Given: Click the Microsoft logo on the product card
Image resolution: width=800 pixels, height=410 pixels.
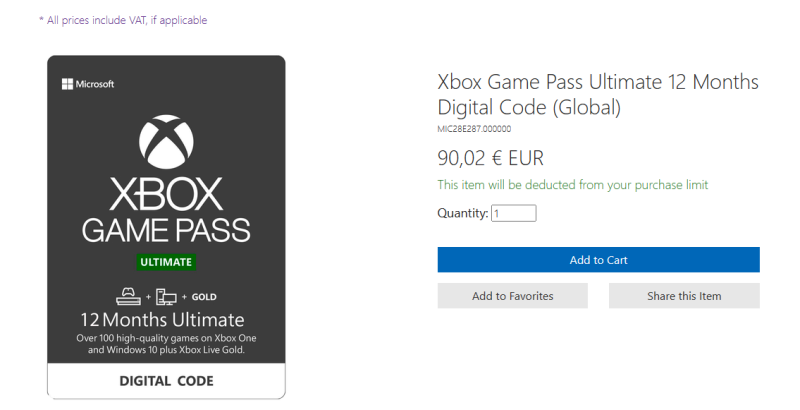Looking at the screenshot, I should tap(88, 84).
